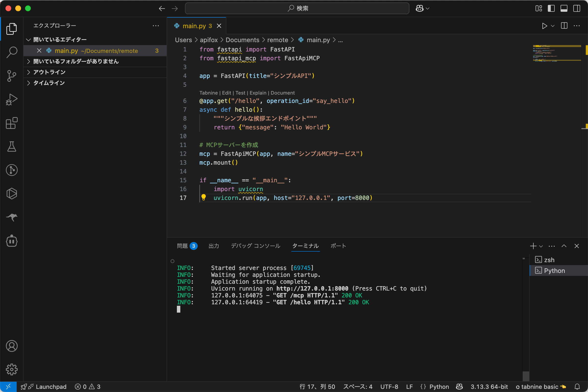This screenshot has width=588, height=392.
Task: Toggle the secondary side bar visibility
Action: coord(577,9)
